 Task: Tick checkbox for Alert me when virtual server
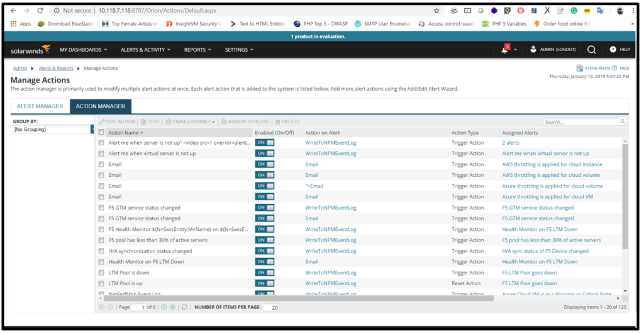coord(101,154)
